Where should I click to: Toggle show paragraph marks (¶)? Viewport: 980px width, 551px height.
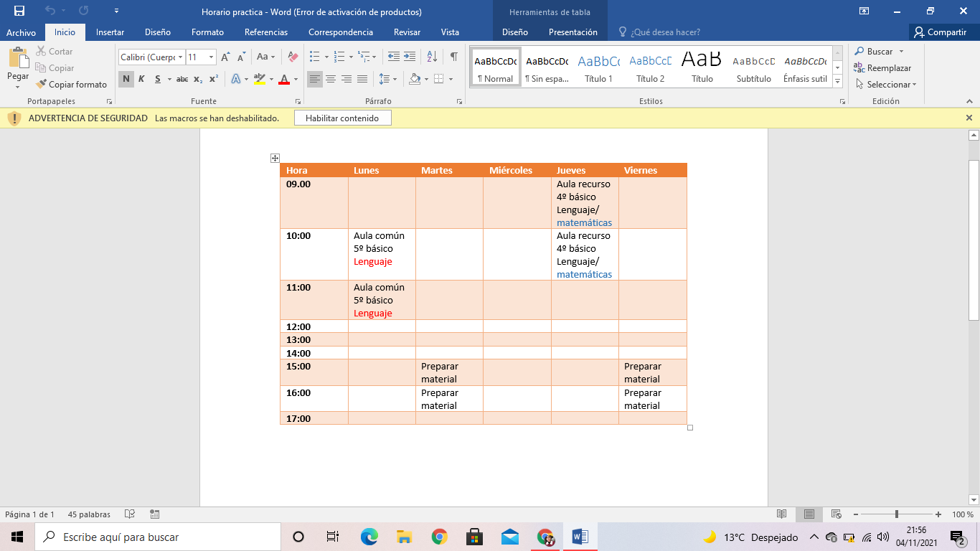[x=453, y=57]
